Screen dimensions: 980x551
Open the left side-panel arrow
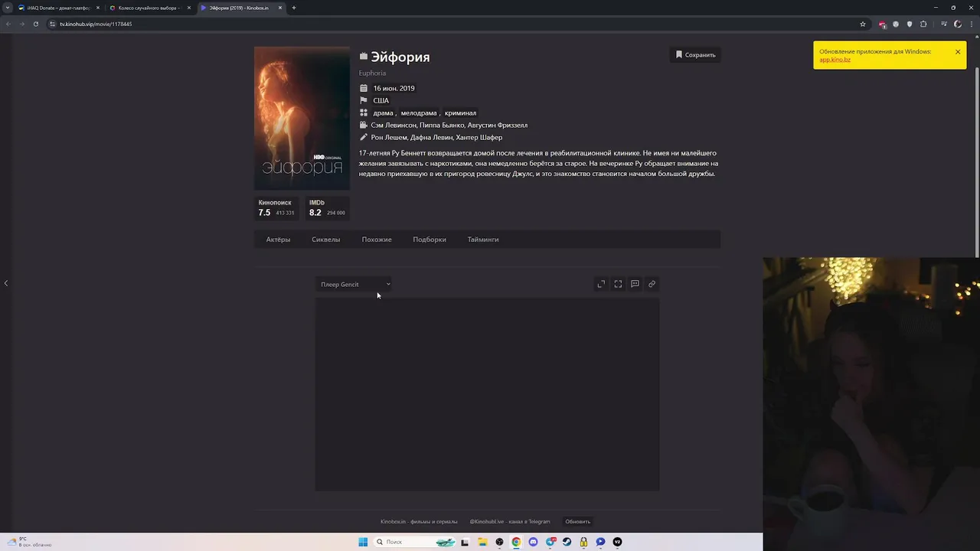(x=6, y=283)
